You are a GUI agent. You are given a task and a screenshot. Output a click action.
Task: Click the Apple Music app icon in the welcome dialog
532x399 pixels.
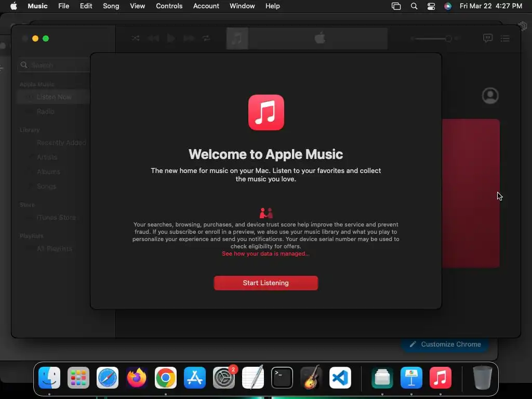(266, 112)
